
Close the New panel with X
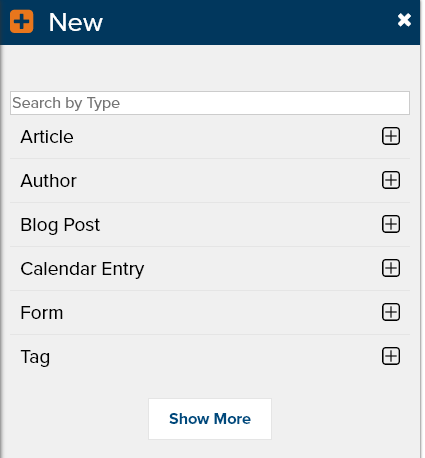[x=404, y=20]
